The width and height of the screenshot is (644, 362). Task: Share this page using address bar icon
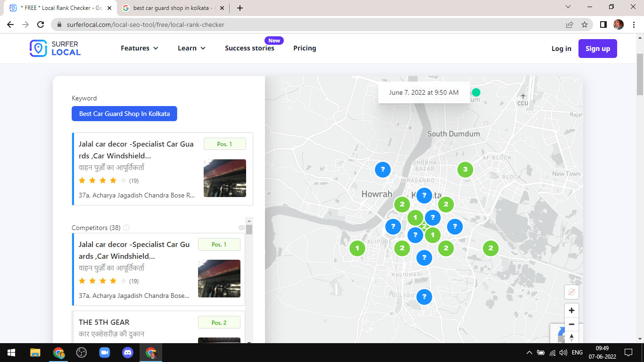pos(570,25)
